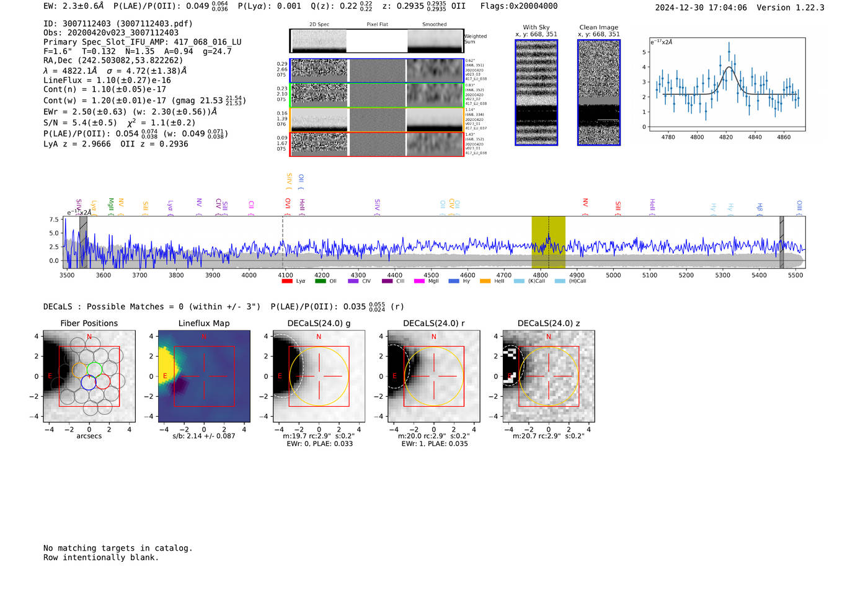Select the Obs: 20200420v023_3007112403 line
868x591 pixels.
pos(111,33)
